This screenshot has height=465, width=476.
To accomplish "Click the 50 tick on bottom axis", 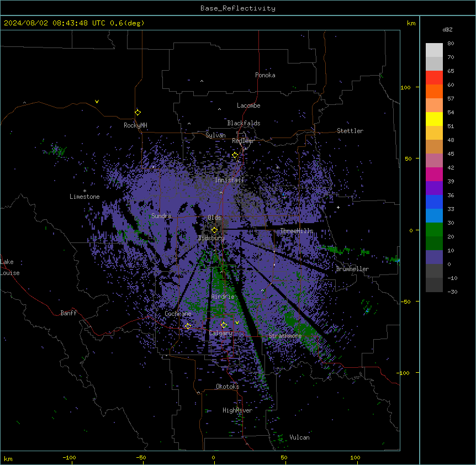I will click(x=284, y=457).
